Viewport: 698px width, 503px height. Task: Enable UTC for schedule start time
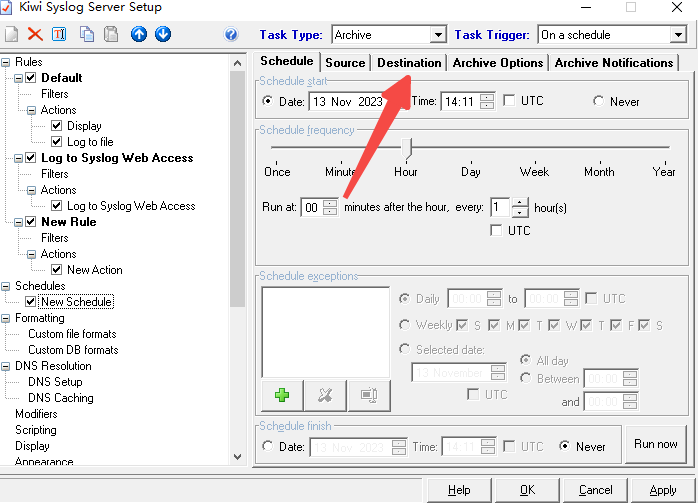(509, 101)
